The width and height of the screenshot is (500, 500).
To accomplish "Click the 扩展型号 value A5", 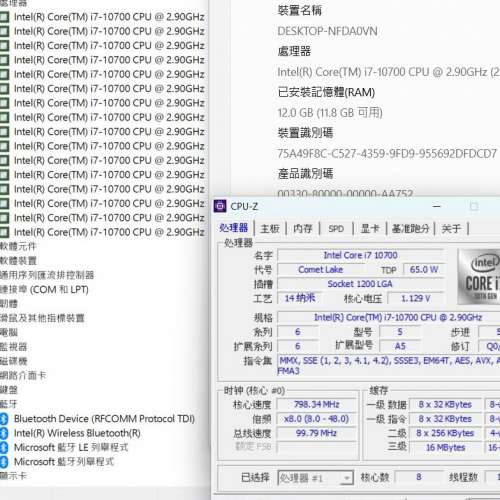I will pos(400,346).
